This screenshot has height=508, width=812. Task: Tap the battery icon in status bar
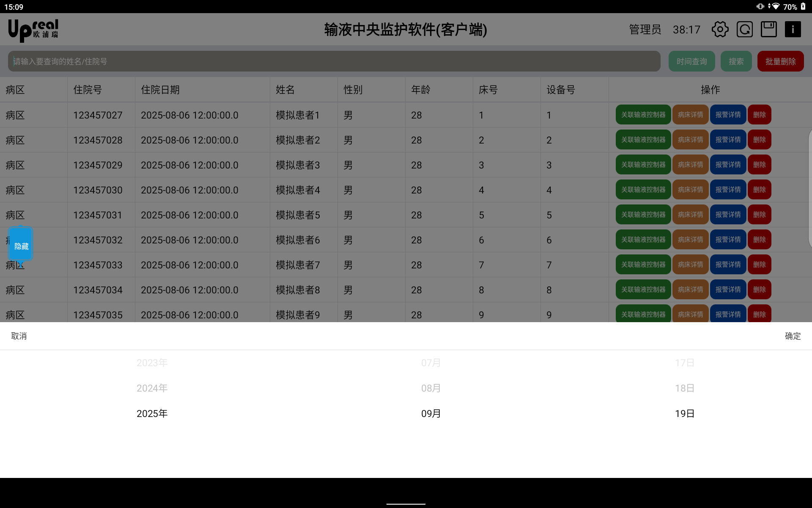click(x=803, y=6)
